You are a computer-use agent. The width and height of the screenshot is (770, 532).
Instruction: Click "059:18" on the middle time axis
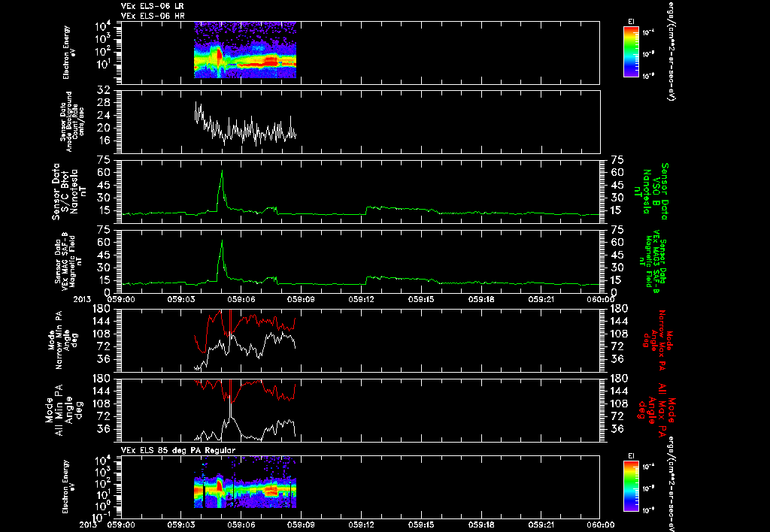(x=480, y=299)
